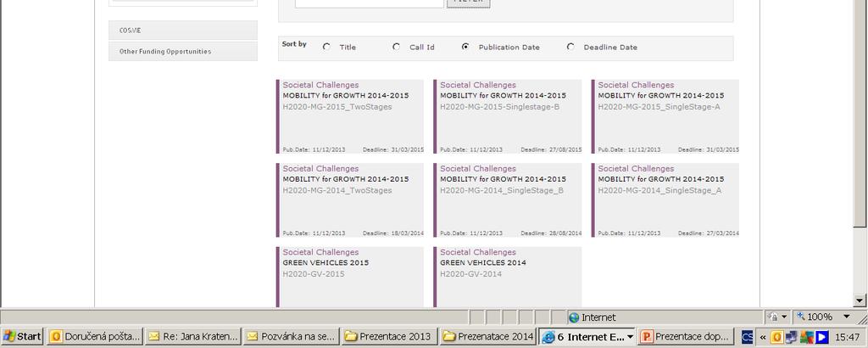Viewport: 868px width, 348px height.
Task: Select Sort by Deadline Date radio button
Action: (x=570, y=47)
